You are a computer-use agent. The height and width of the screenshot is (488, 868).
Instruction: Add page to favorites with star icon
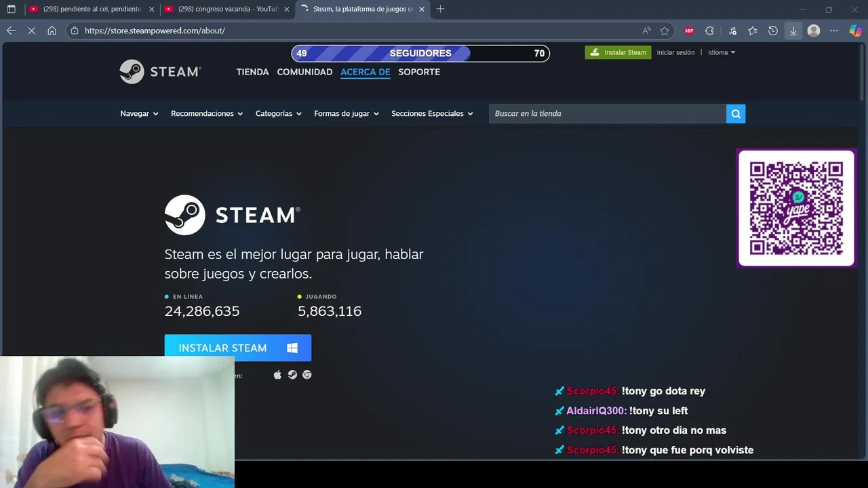point(665,30)
